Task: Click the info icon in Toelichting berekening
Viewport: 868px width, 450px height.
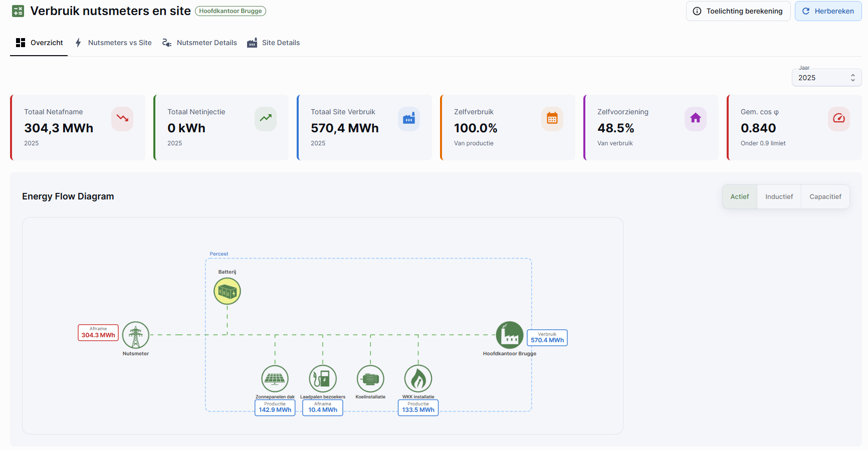Action: (x=697, y=11)
